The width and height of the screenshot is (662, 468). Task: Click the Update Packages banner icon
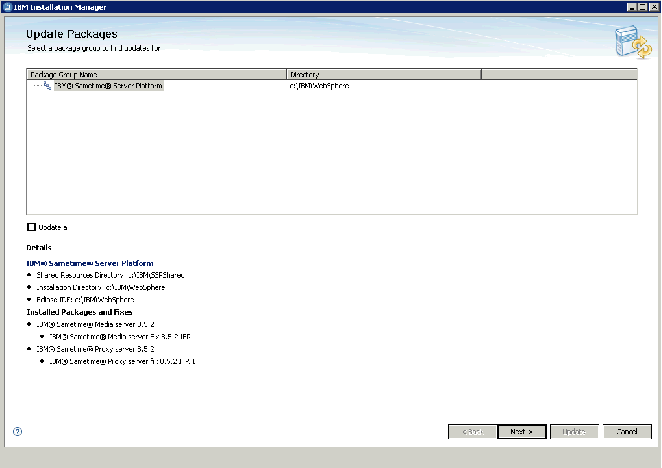pos(627,41)
